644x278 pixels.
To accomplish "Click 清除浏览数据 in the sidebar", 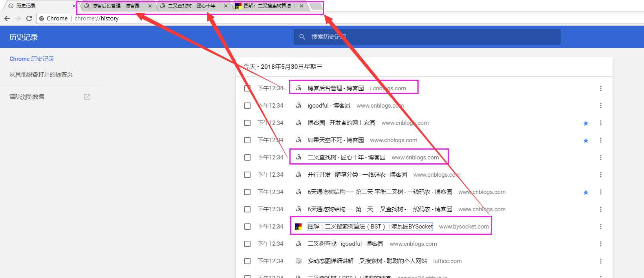I will (x=27, y=97).
